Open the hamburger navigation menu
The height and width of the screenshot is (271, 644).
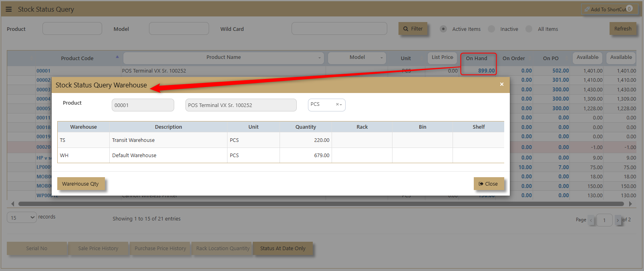coord(9,9)
